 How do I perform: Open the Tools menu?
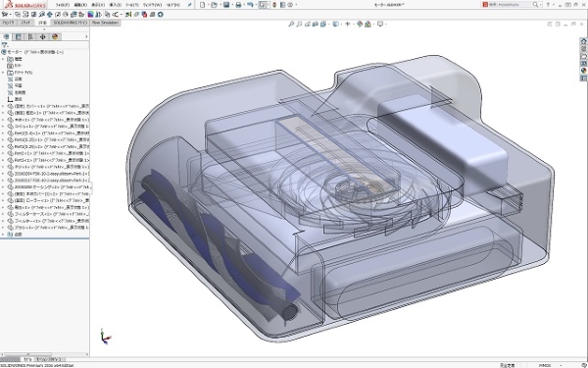pos(132,5)
